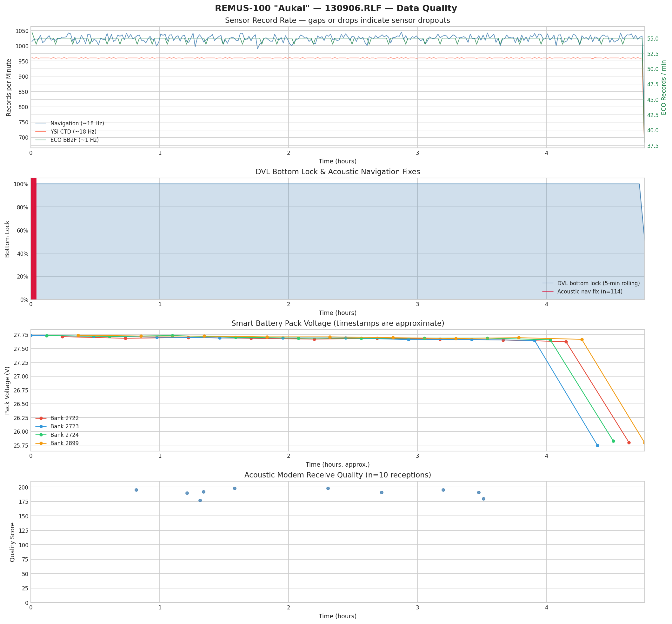Click the 1050 tick on records axis
This screenshot has height=624, width=672.
pos(22,31)
